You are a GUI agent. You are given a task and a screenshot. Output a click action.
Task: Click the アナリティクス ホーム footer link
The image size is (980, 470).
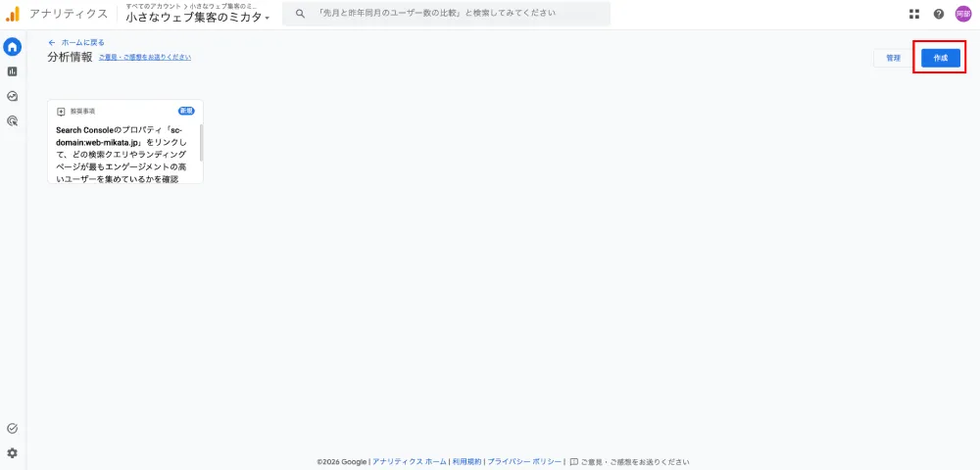point(410,462)
